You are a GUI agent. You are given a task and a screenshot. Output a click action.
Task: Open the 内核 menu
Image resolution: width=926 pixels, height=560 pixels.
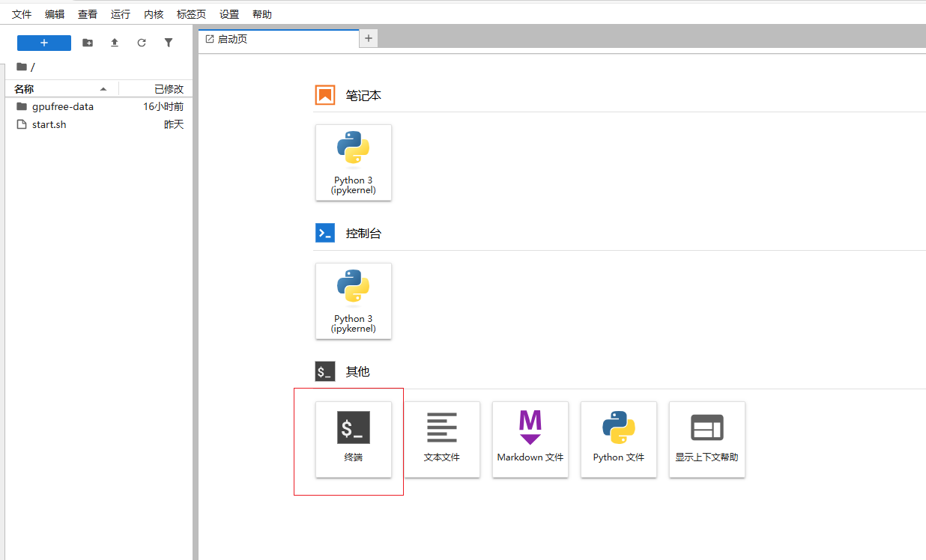pyautogui.click(x=154, y=14)
